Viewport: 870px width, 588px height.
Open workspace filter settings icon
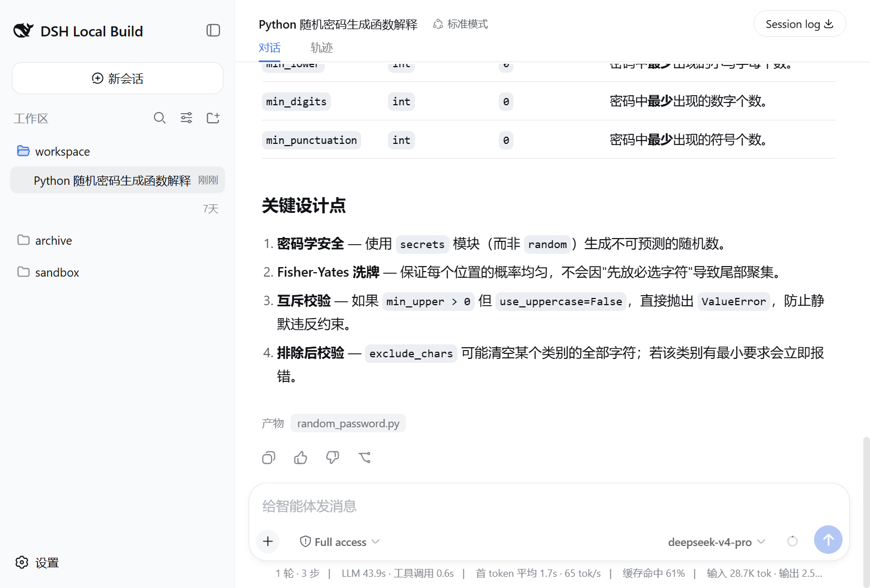[x=186, y=118]
